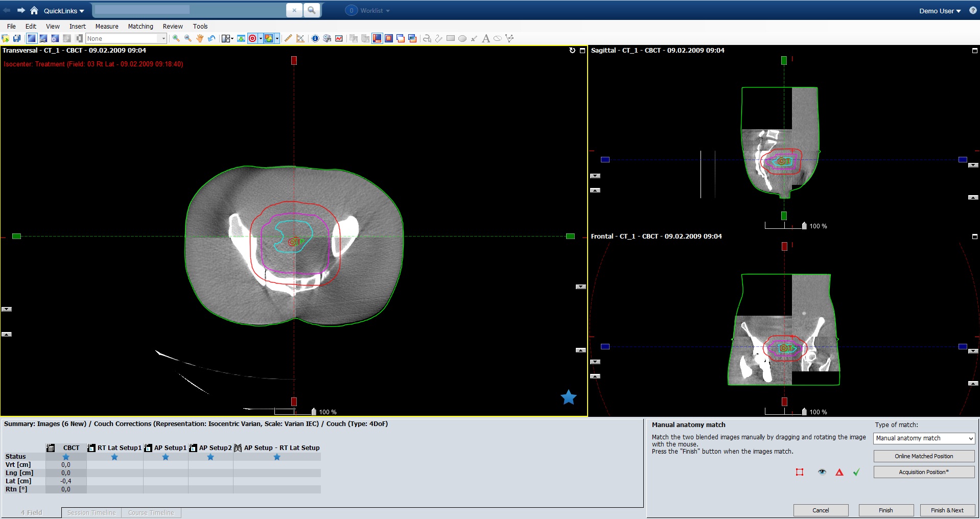Viewport: 980px width, 519px height.
Task: Click the blue star in transversal view
Action: click(568, 397)
